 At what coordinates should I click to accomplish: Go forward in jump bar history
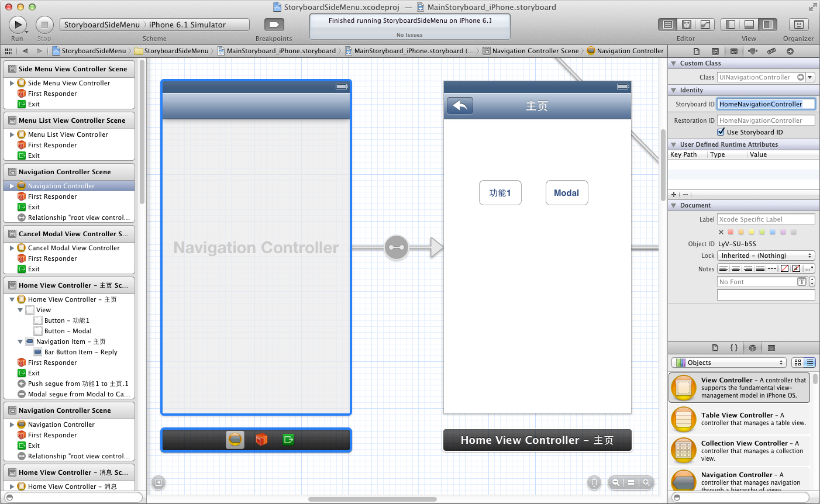pyautogui.click(x=40, y=51)
